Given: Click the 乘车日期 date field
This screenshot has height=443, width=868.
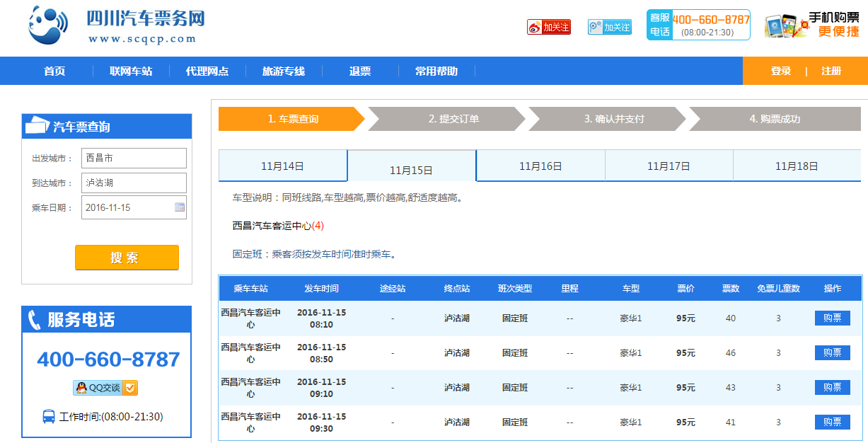Looking at the screenshot, I should click(134, 207).
